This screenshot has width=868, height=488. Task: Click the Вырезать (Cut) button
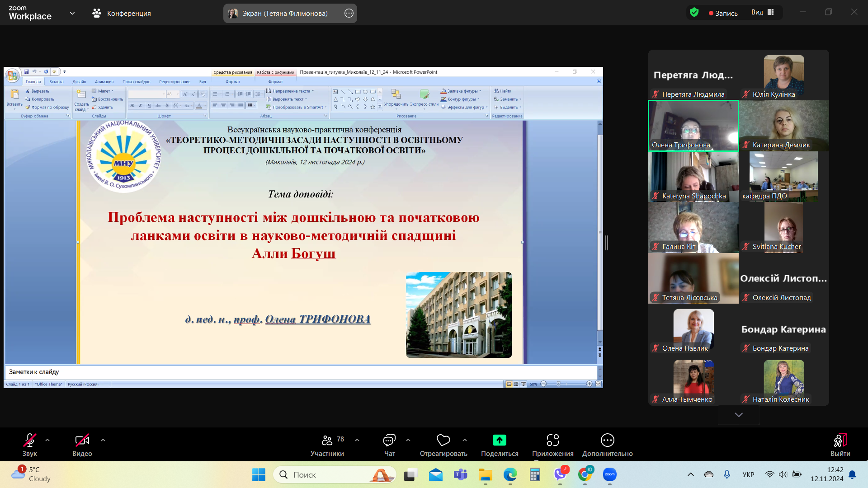(37, 91)
